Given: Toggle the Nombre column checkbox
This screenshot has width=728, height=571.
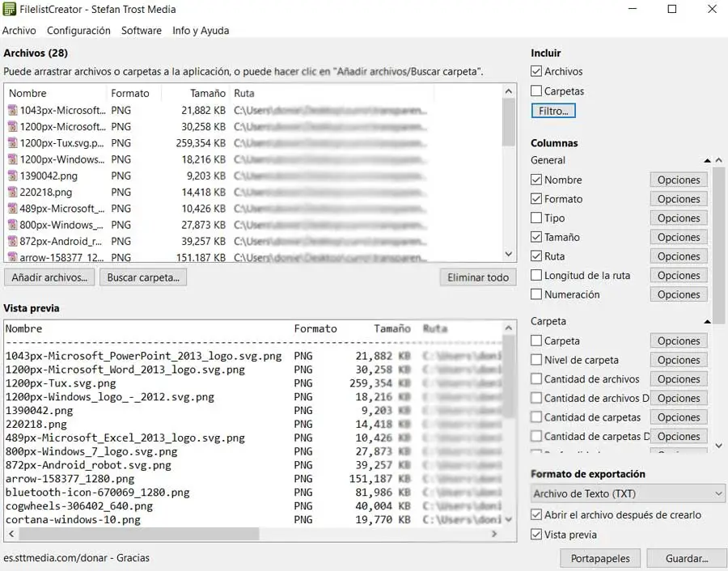Looking at the screenshot, I should click(536, 180).
